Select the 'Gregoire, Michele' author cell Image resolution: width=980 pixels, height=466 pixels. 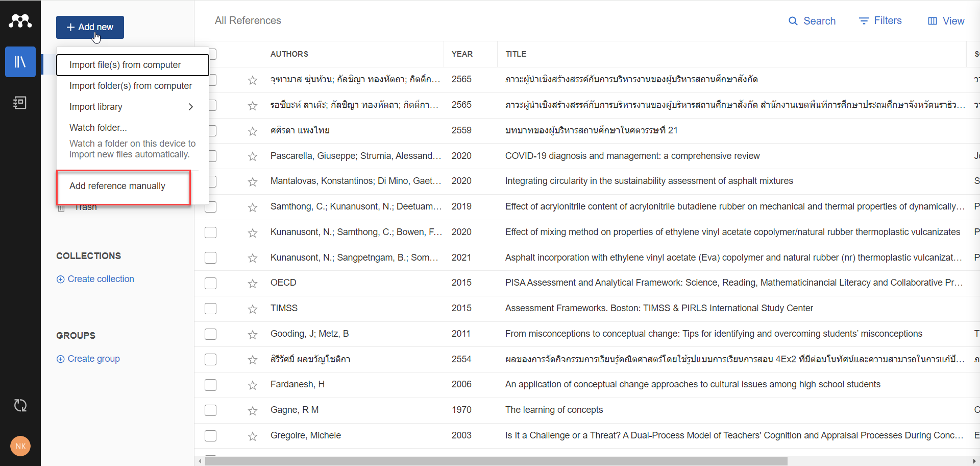tap(306, 436)
